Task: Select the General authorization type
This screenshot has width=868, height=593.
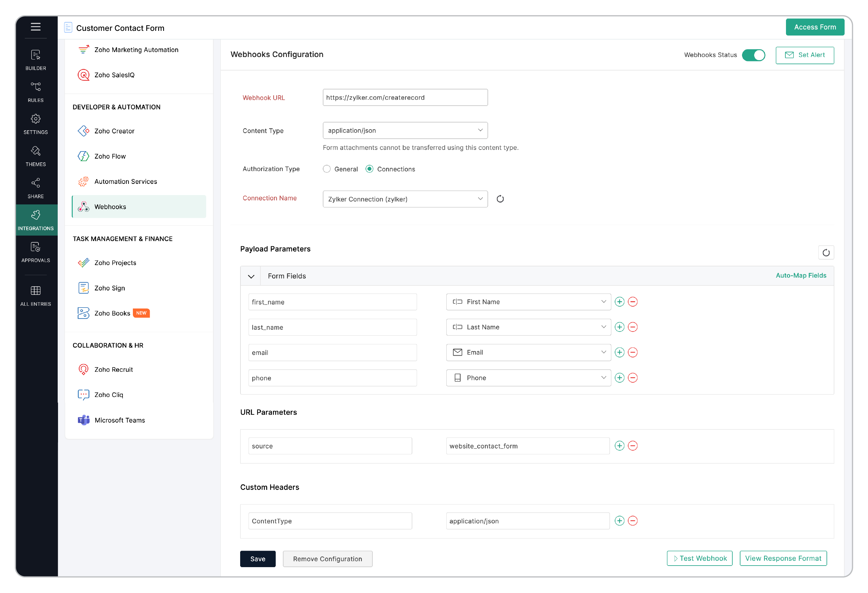Action: [327, 169]
